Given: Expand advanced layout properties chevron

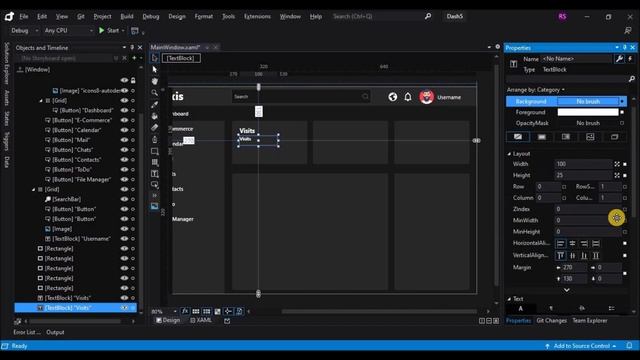Looking at the screenshot, I should tap(567, 290).
